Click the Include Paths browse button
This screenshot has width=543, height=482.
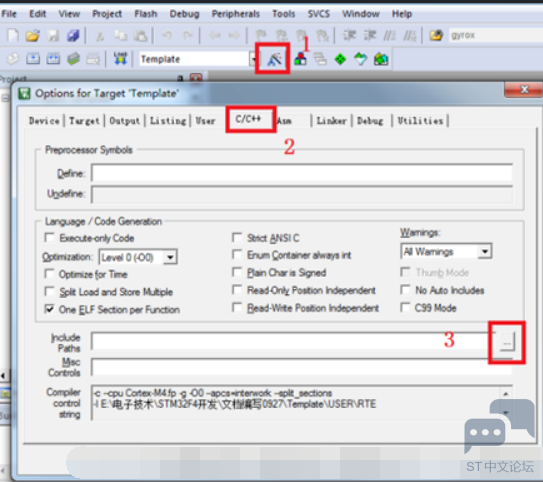point(507,342)
